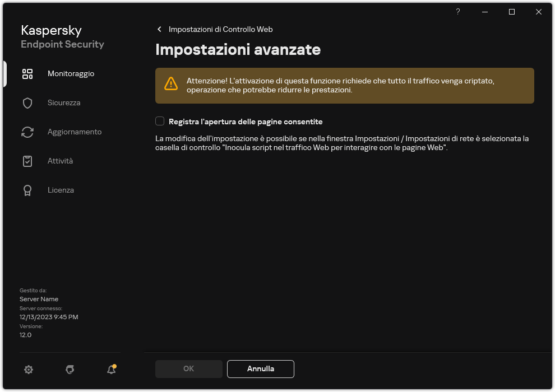Click the Licenza ribbon icon
Screen dimensions: 555x392
(27, 190)
